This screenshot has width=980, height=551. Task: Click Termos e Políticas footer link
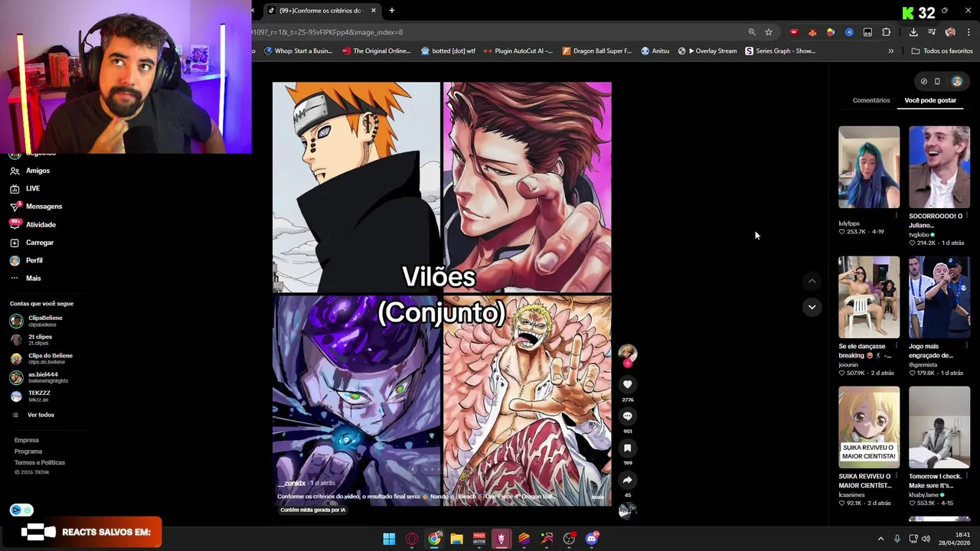pyautogui.click(x=40, y=463)
